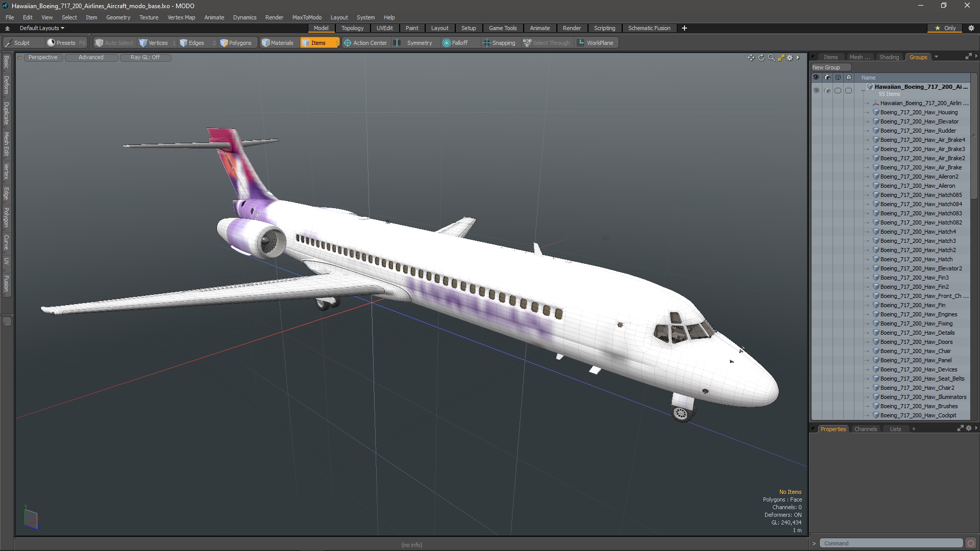Expand the viewport options arrow
Screen dimensions: 980x551
click(798, 58)
